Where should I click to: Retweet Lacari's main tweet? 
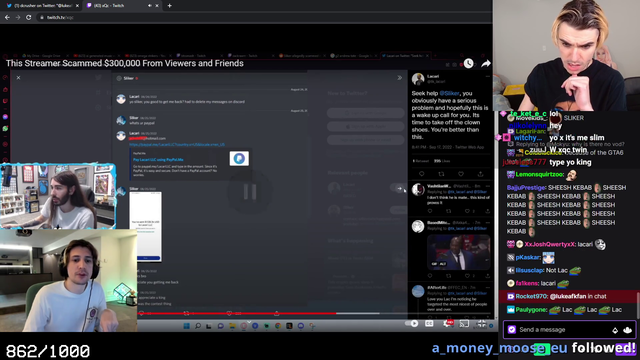point(441,174)
